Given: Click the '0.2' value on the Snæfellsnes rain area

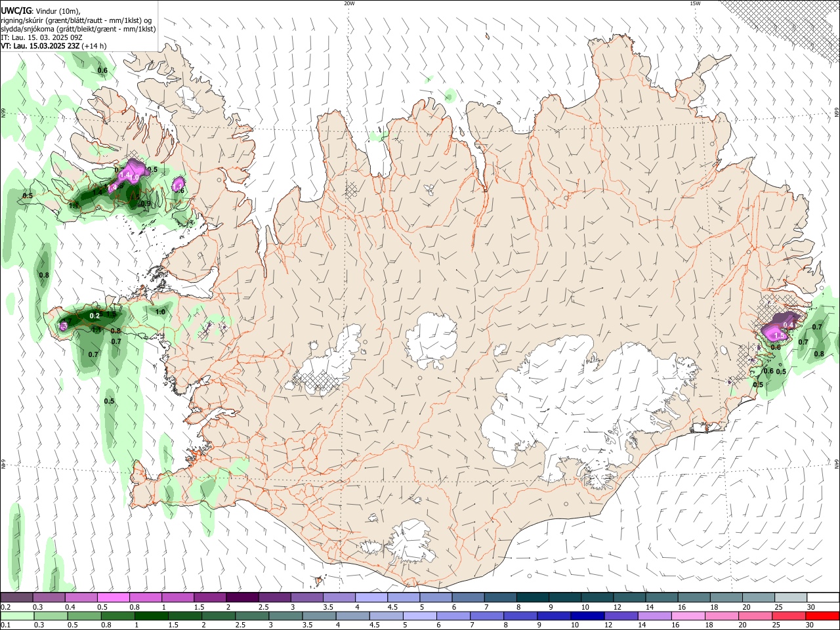Looking at the screenshot, I should point(94,316).
